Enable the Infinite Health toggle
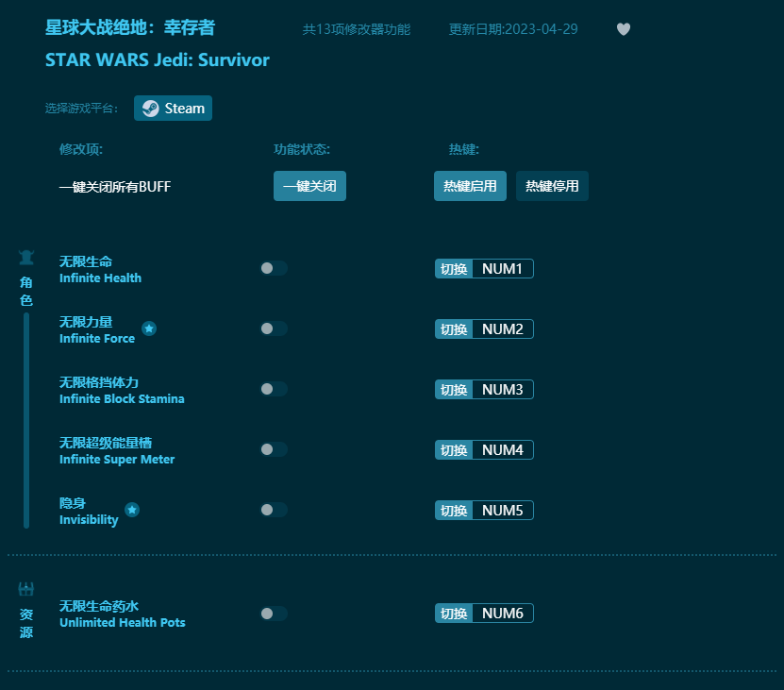The height and width of the screenshot is (690, 784). point(274,268)
